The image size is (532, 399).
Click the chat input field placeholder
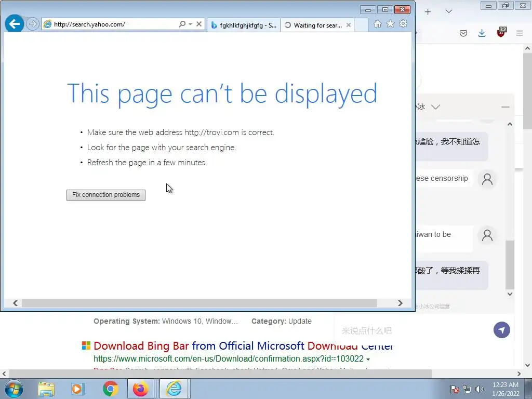point(367,330)
